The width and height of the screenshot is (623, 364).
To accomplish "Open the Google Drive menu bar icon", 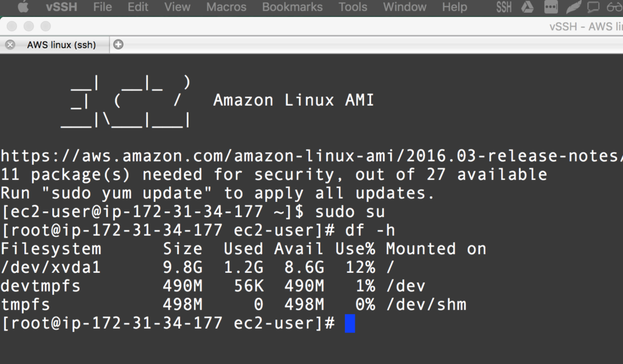I will (x=527, y=7).
